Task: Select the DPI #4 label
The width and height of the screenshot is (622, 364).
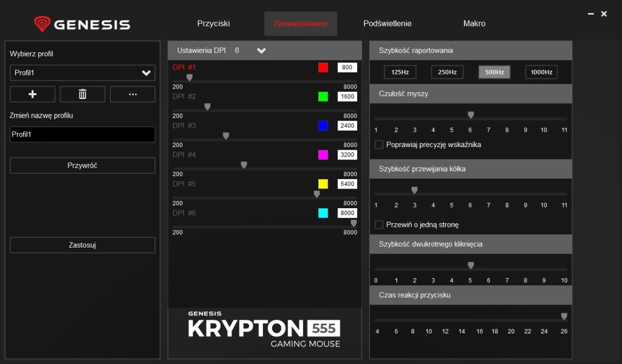Action: 184,155
